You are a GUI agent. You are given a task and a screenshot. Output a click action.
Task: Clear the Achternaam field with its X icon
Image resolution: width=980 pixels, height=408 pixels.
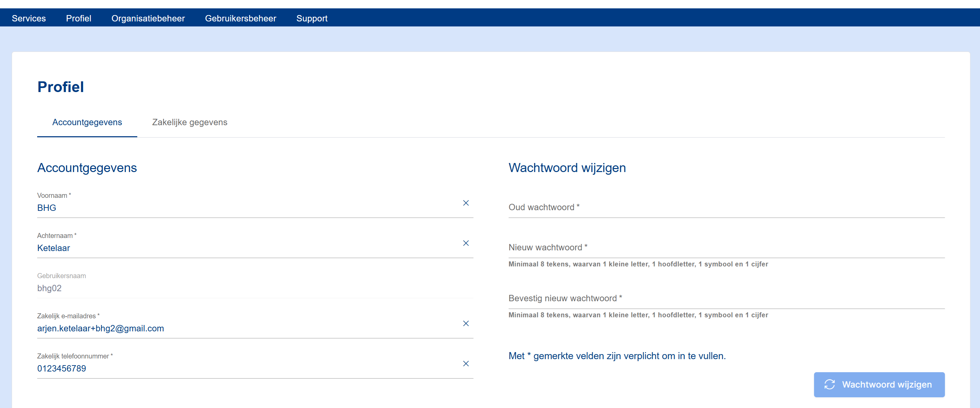(x=466, y=243)
